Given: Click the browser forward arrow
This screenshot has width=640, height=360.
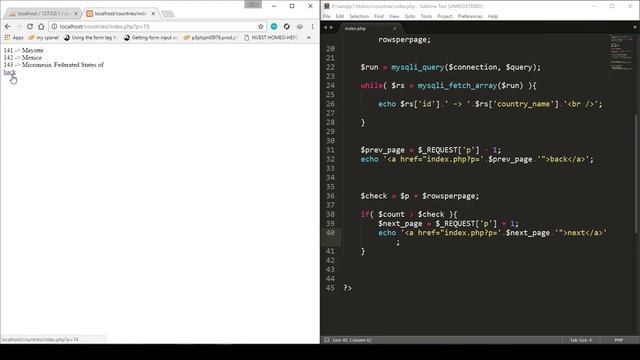Looking at the screenshot, I should coord(18,27).
